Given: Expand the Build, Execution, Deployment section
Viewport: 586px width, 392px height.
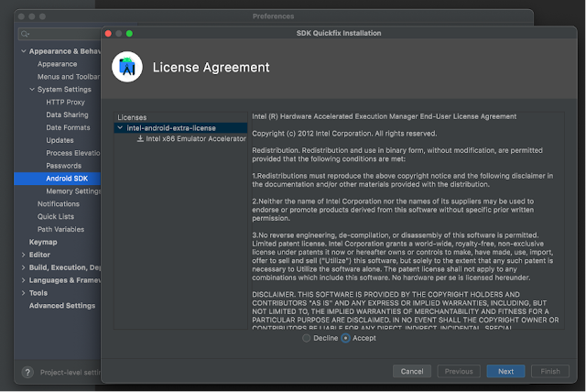Looking at the screenshot, I should tap(24, 267).
